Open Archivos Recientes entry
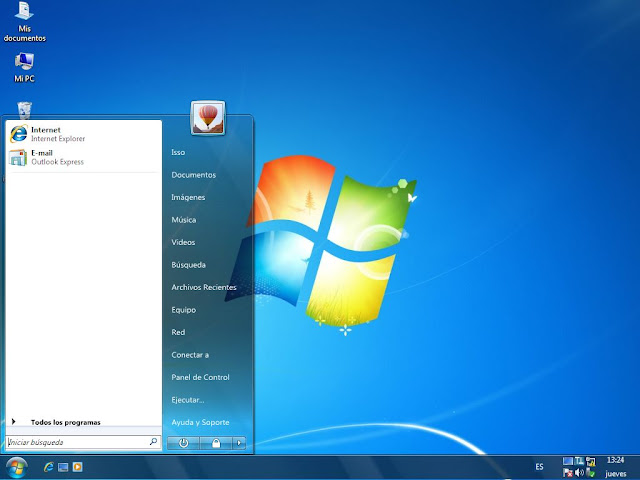This screenshot has width=640, height=480. (204, 287)
